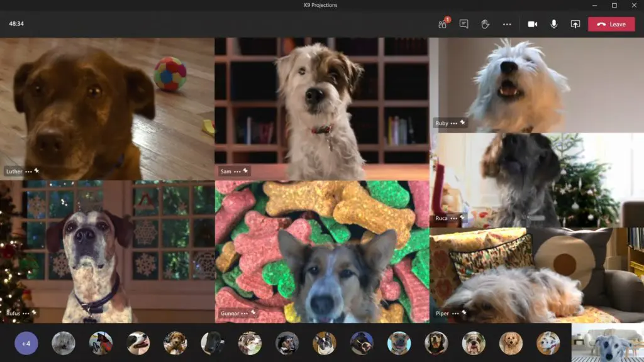Click the Piper name label
Screen dimensions: 644x362
(442, 313)
